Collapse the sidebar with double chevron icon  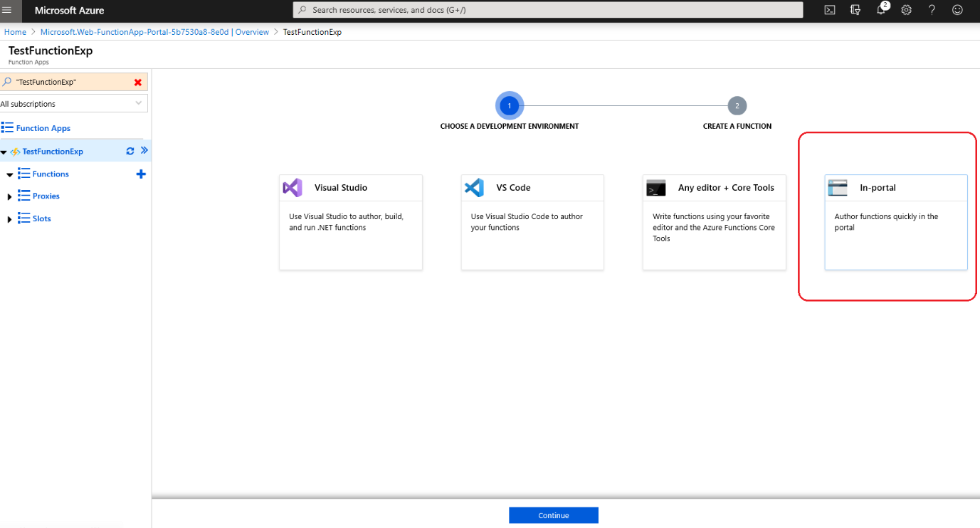(144, 151)
